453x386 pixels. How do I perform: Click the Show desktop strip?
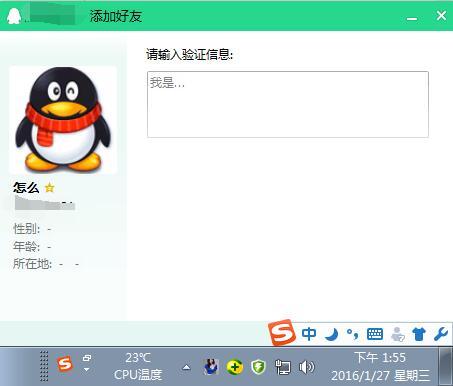point(446,366)
